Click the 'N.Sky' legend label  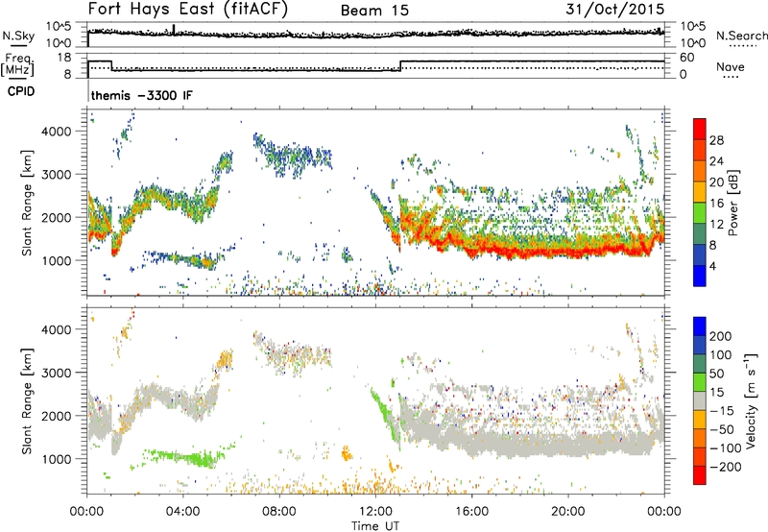[18, 36]
